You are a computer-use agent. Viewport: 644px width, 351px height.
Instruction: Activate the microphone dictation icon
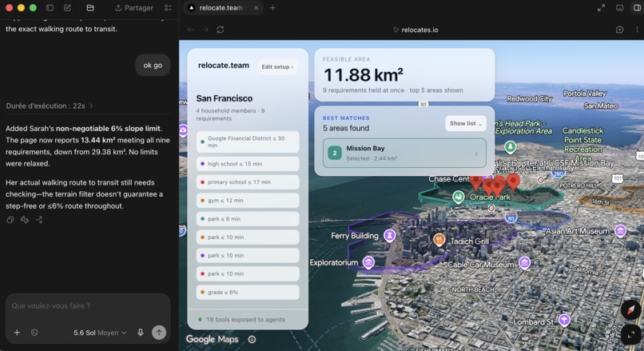pyautogui.click(x=141, y=333)
